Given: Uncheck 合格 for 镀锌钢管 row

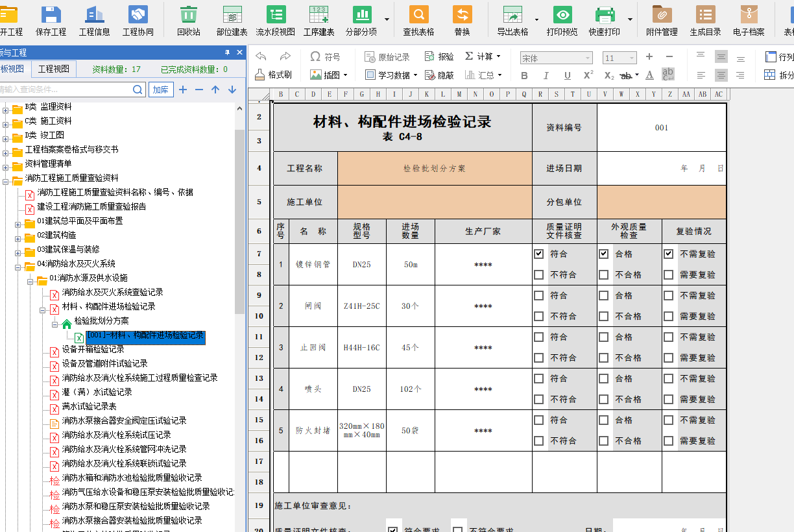Looking at the screenshot, I should pos(603,254).
